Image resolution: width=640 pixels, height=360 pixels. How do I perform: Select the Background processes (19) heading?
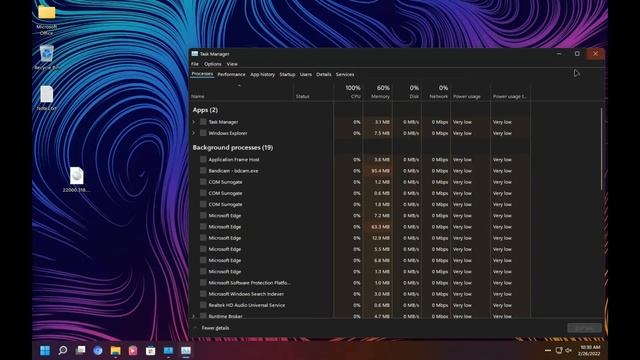point(233,147)
